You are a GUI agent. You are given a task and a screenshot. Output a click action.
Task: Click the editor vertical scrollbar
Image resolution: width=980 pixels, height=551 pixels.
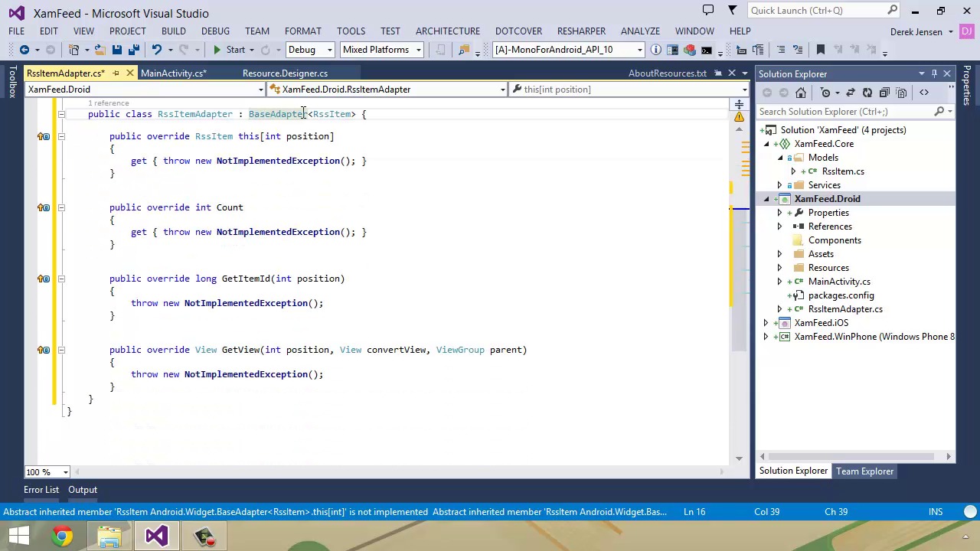(739, 280)
